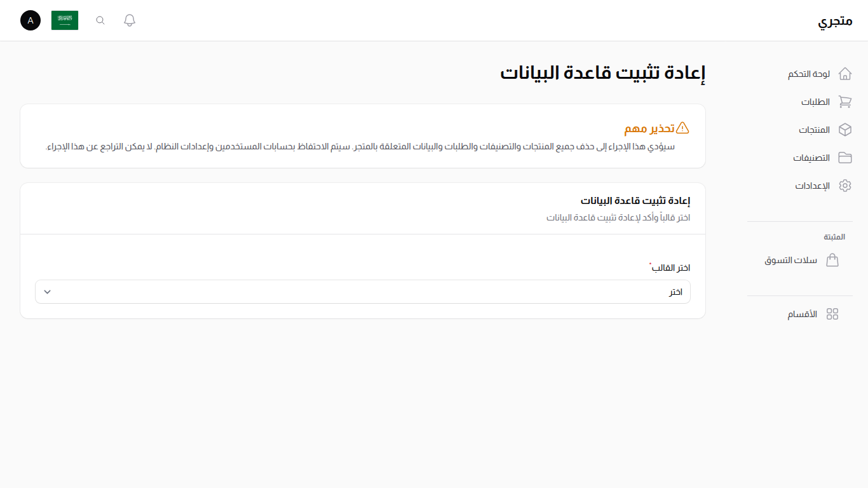Viewport: 868px width, 488px height.
Task: Click the Saudi flag language switcher
Action: coord(64,20)
